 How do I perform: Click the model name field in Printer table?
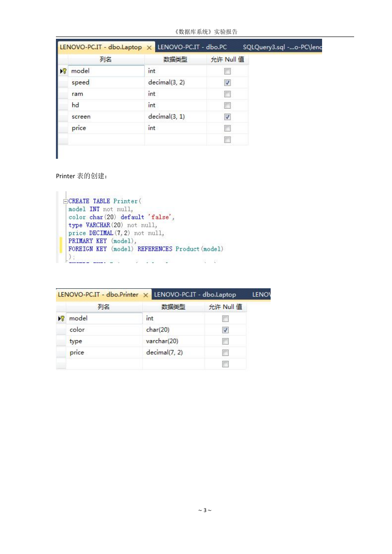pyautogui.click(x=104, y=318)
